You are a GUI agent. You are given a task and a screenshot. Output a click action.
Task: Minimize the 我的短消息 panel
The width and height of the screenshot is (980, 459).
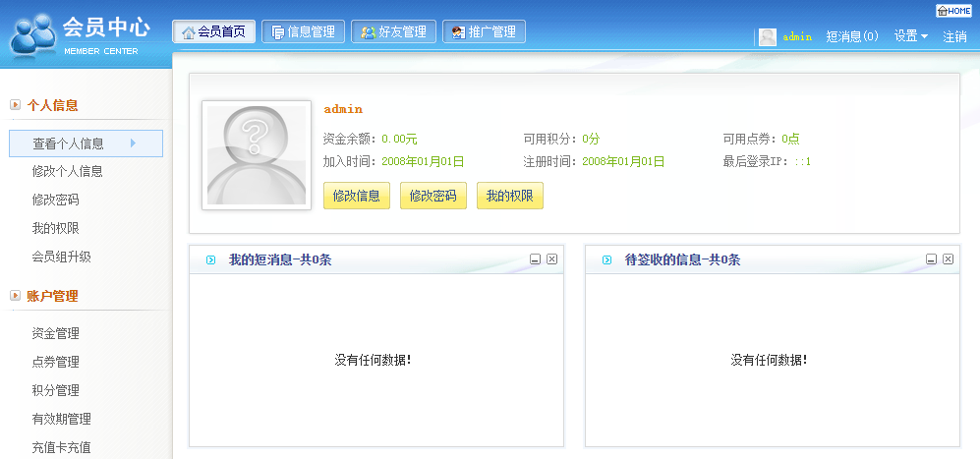[x=535, y=259]
